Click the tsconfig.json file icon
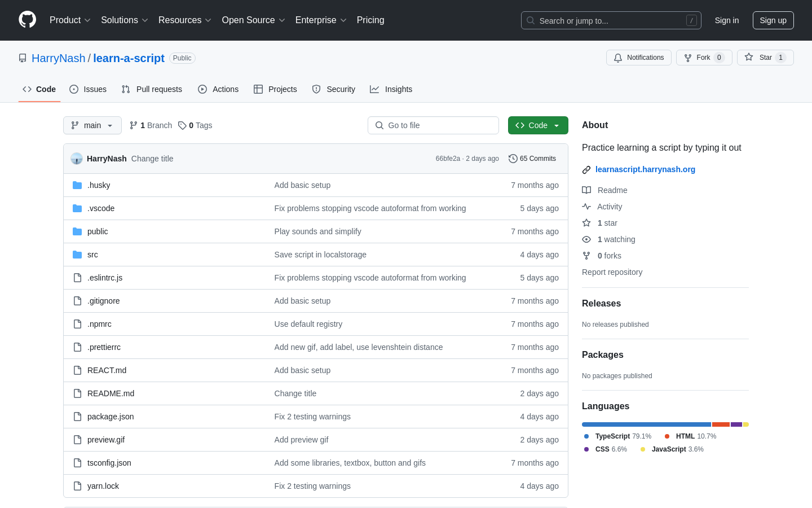Screen dimensions: 812x508 point(77,463)
